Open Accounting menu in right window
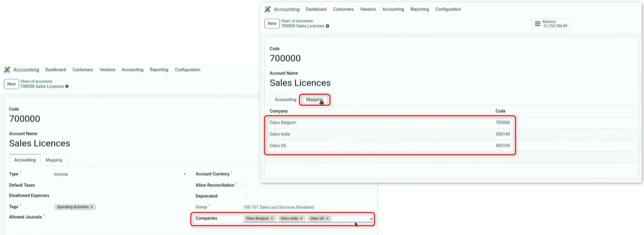This screenshot has width=644, height=235. (x=393, y=9)
